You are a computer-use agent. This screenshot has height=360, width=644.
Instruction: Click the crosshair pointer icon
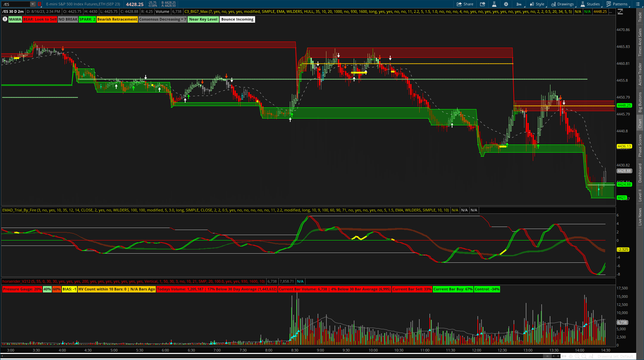571,356
